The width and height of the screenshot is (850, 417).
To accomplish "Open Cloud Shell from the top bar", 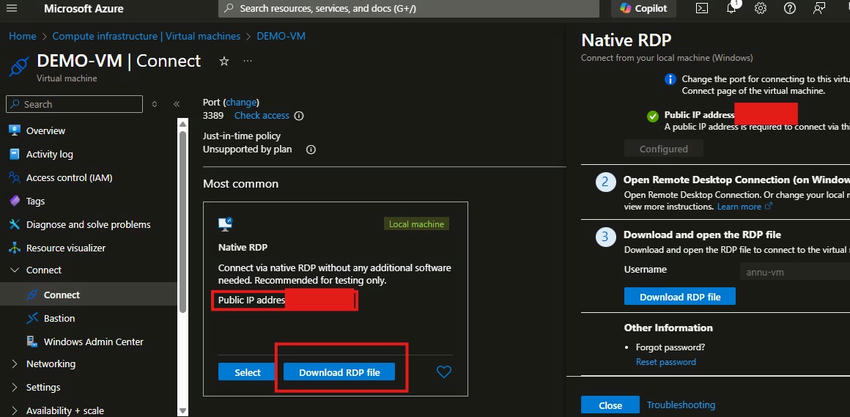I will 702,8.
